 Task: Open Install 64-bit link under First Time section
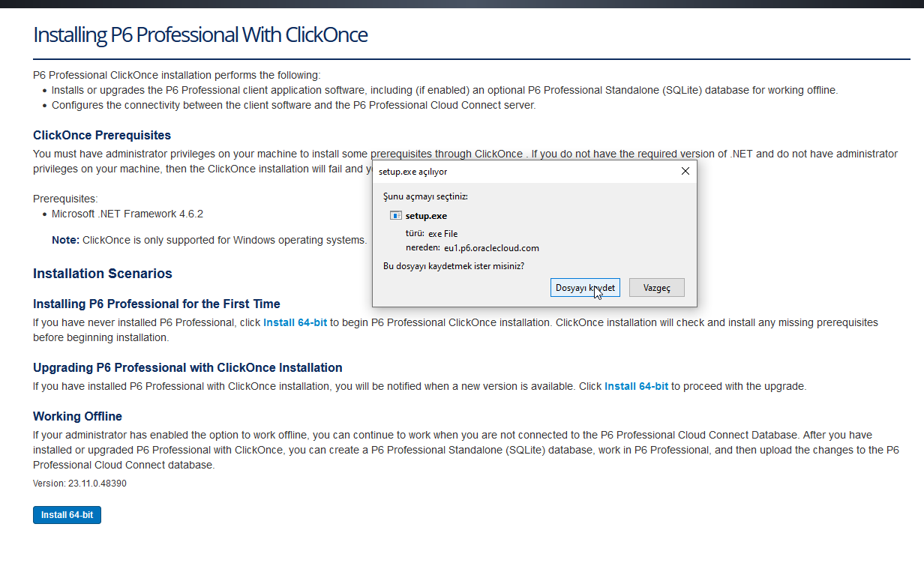pos(295,322)
